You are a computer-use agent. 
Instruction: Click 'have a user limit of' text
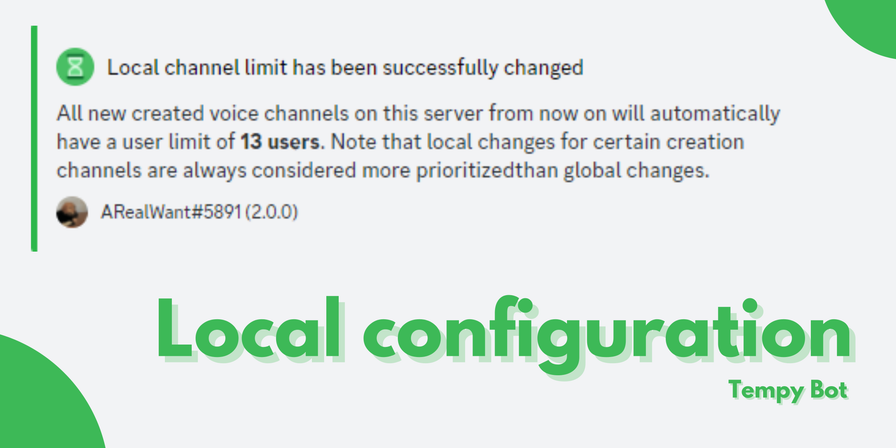tap(145, 142)
